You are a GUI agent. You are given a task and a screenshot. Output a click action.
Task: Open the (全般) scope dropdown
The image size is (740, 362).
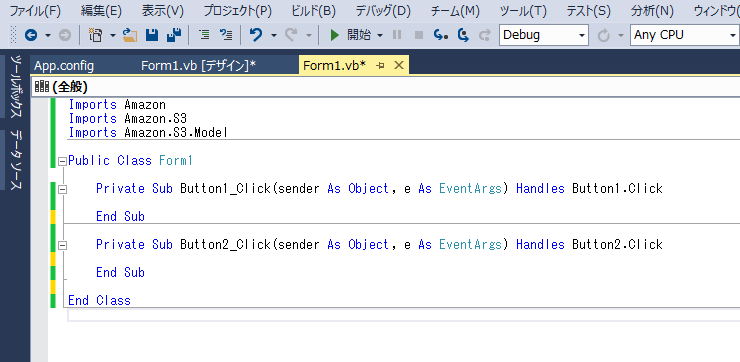pyautogui.click(x=385, y=87)
